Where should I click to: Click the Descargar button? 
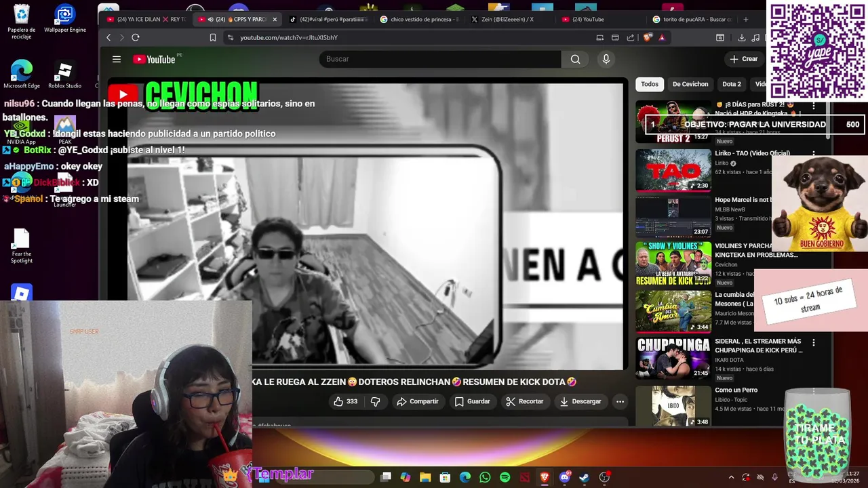(x=580, y=401)
